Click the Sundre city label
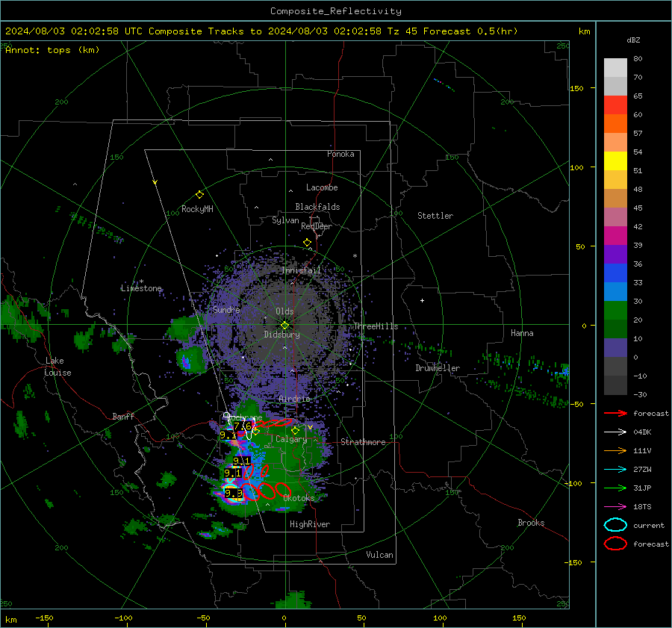 point(226,309)
